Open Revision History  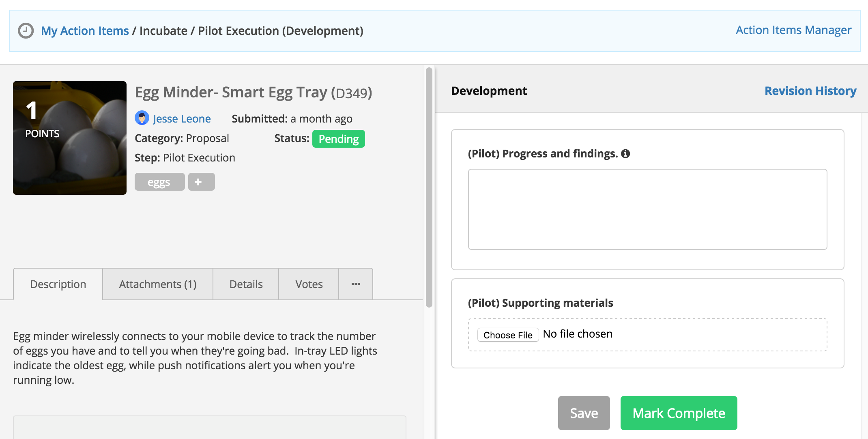click(x=810, y=91)
